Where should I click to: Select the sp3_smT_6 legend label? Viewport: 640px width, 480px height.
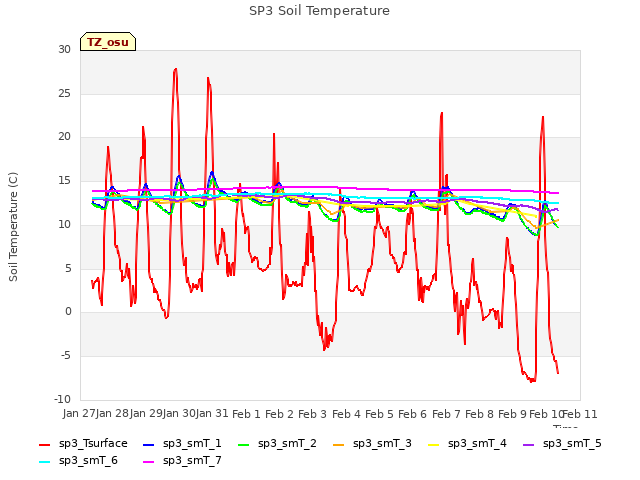tap(88, 460)
